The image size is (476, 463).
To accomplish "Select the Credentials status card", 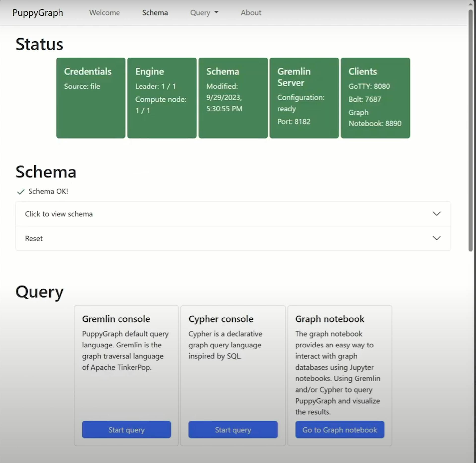I will (91, 98).
